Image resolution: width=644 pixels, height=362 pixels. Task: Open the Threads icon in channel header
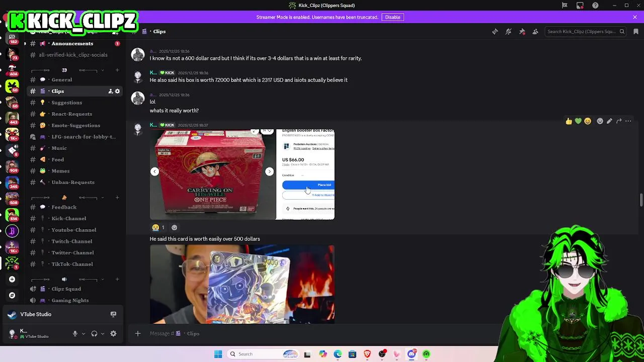click(x=495, y=32)
